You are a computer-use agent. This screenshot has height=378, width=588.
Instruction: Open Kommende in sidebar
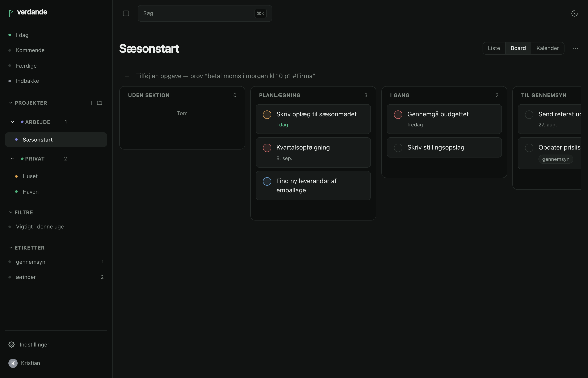pyautogui.click(x=56, y=50)
